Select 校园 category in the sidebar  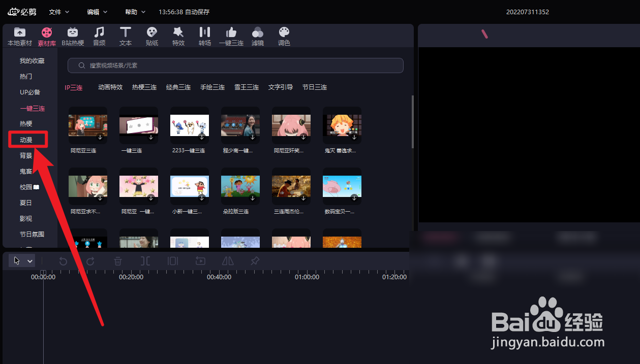[x=29, y=187]
